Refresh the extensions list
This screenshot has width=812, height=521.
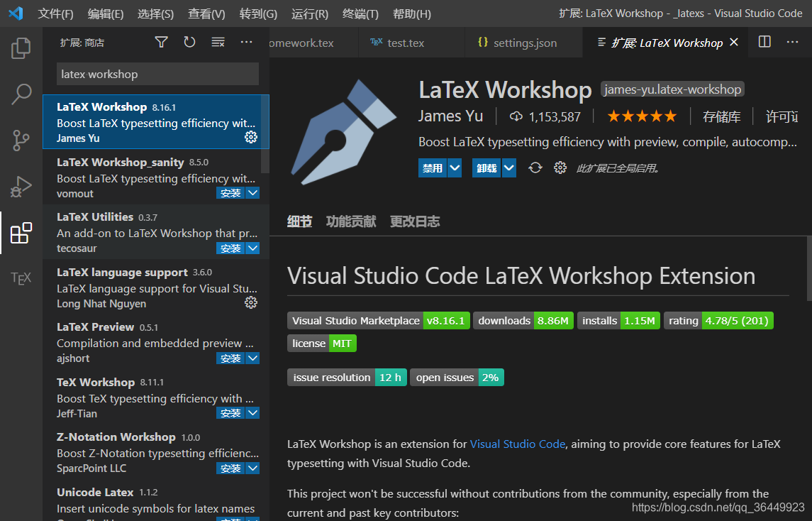click(x=189, y=42)
